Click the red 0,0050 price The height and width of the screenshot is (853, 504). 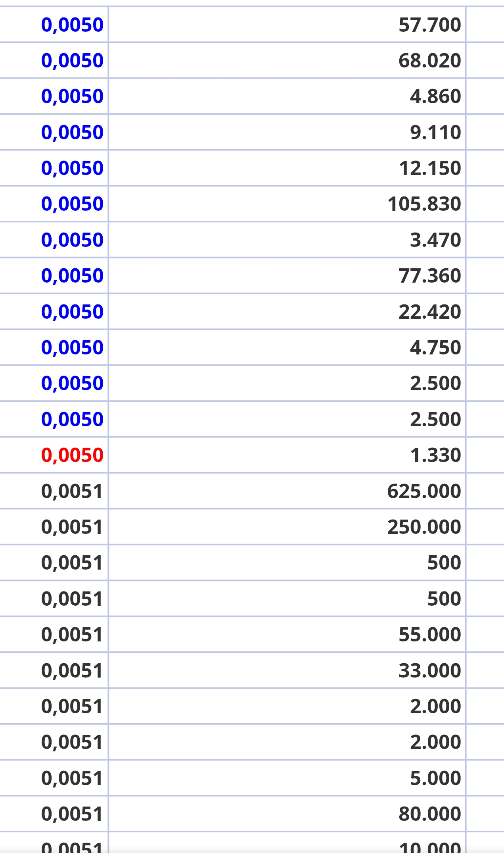point(72,455)
